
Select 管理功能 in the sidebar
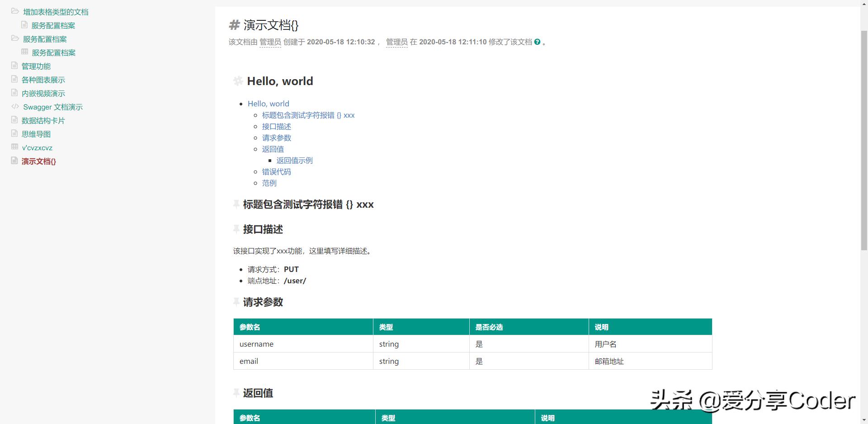(36, 66)
